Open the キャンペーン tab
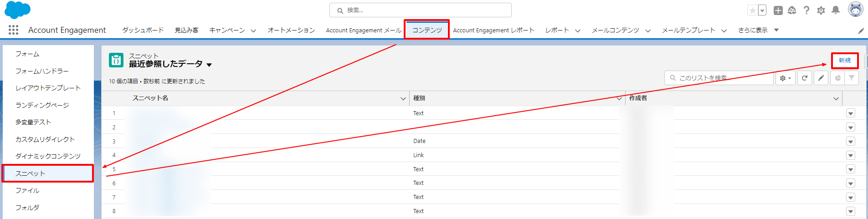Image resolution: width=868 pixels, height=219 pixels. tap(227, 30)
